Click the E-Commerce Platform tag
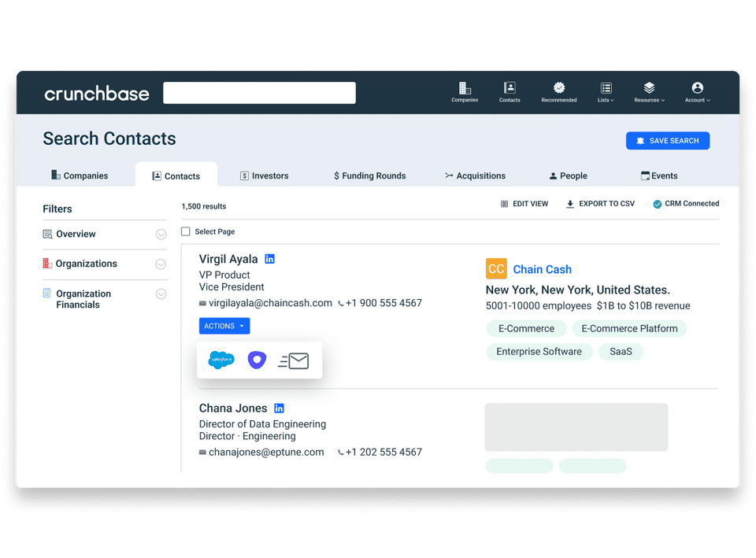756x558 pixels. (x=629, y=329)
